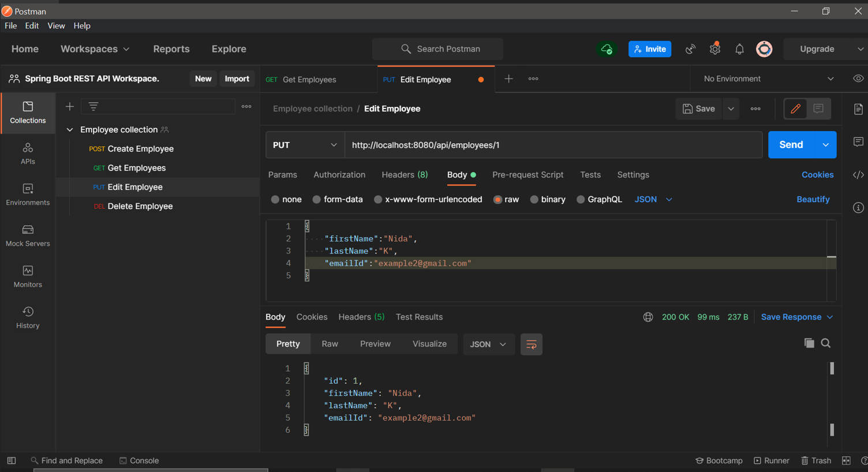Click the Beautify link

pos(813,199)
